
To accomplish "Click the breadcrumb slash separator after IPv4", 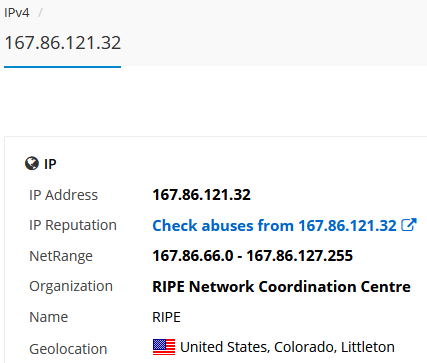I will (40, 13).
